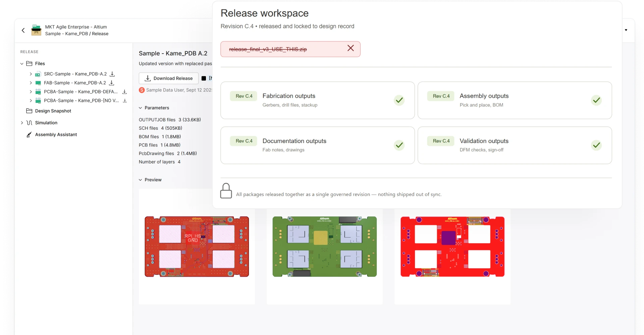This screenshot has width=644, height=335.
Task: Collapse the Preview section
Action: pos(141,180)
